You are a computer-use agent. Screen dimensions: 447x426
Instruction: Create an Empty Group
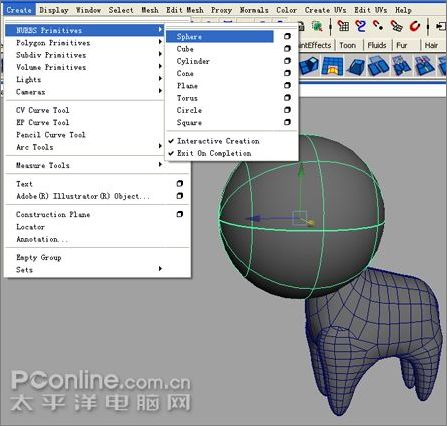click(39, 257)
